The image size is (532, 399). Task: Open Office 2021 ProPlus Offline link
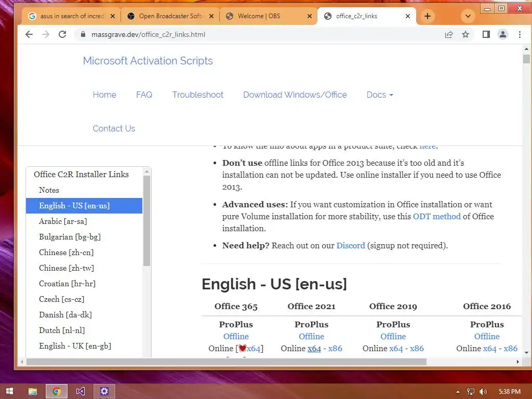[312, 337]
